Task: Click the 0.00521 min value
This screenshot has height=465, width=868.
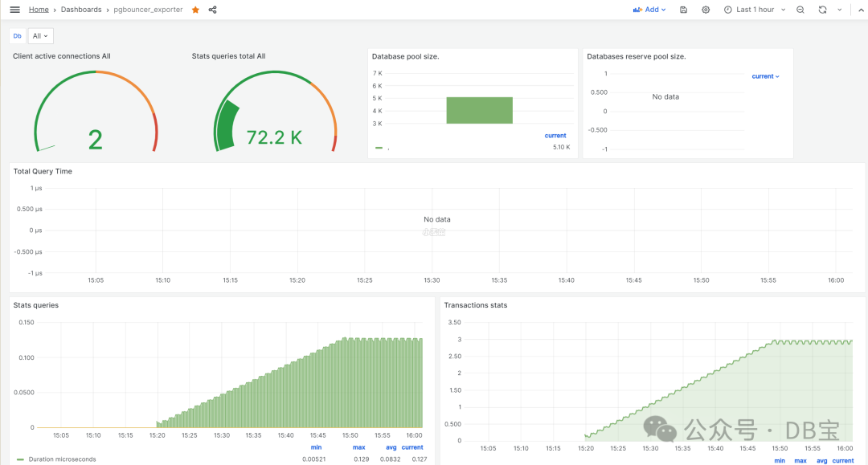Action: [314, 459]
